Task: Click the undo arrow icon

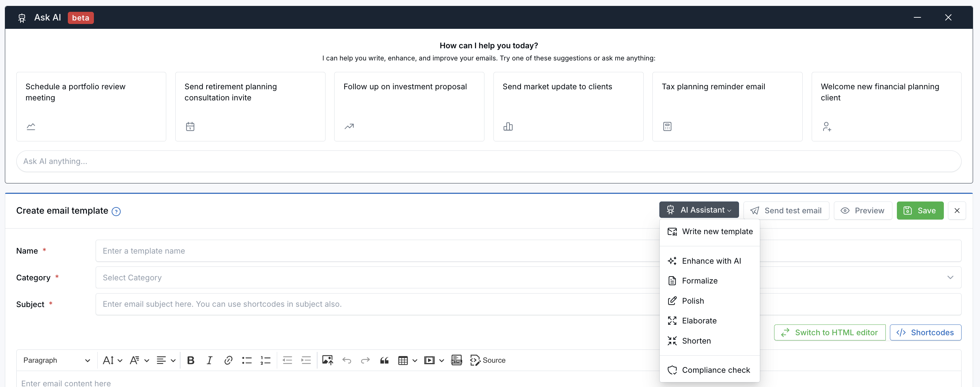Action: pos(347,360)
